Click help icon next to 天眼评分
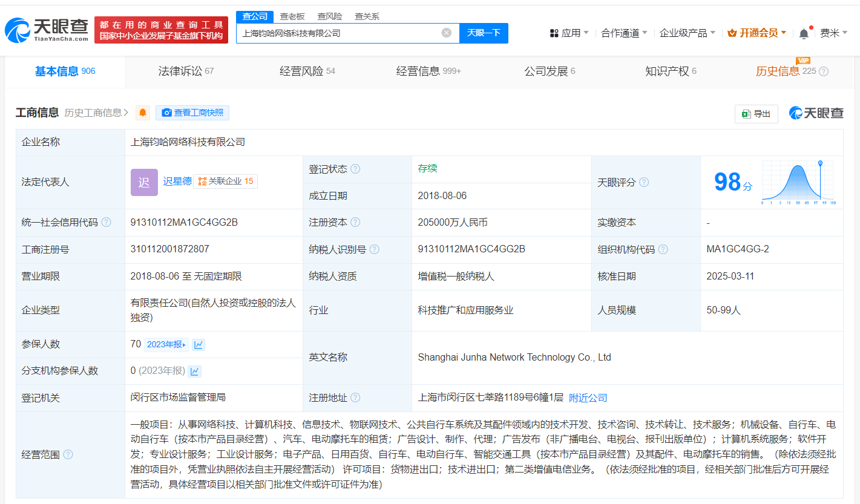The image size is (860, 504). pyautogui.click(x=644, y=182)
